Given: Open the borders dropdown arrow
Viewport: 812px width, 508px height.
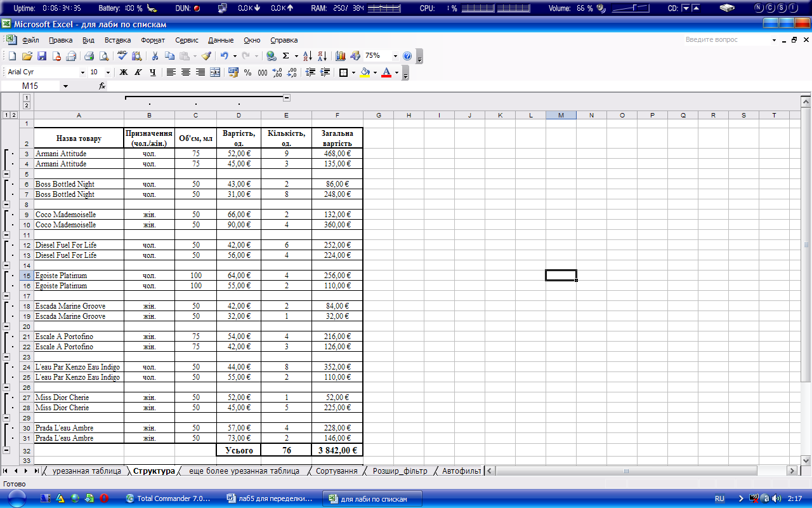Looking at the screenshot, I should [x=353, y=72].
